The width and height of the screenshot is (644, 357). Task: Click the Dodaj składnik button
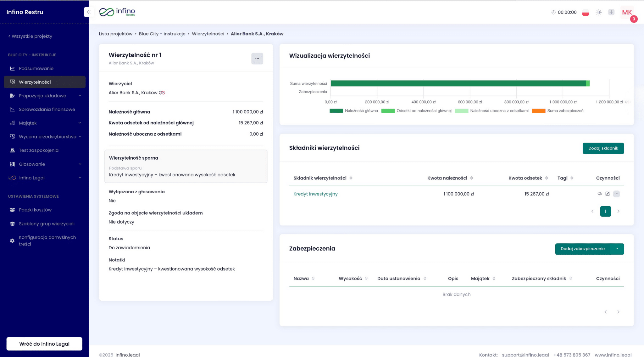[603, 148]
